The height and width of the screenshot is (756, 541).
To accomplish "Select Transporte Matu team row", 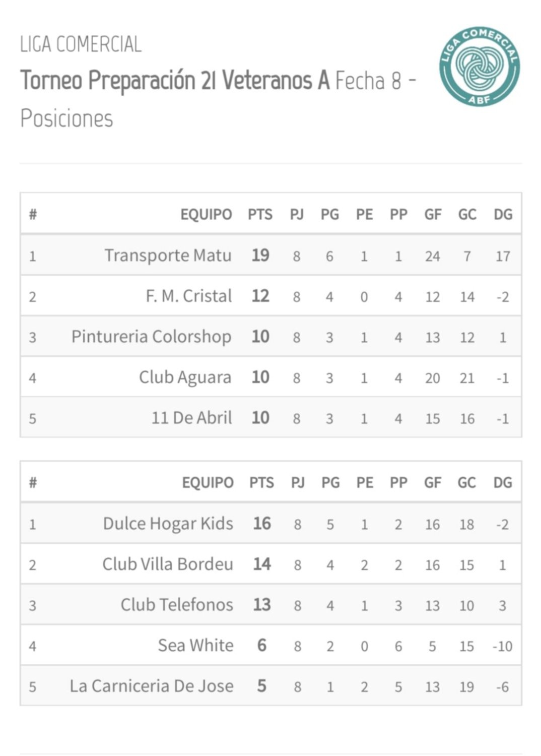I will pos(271,255).
